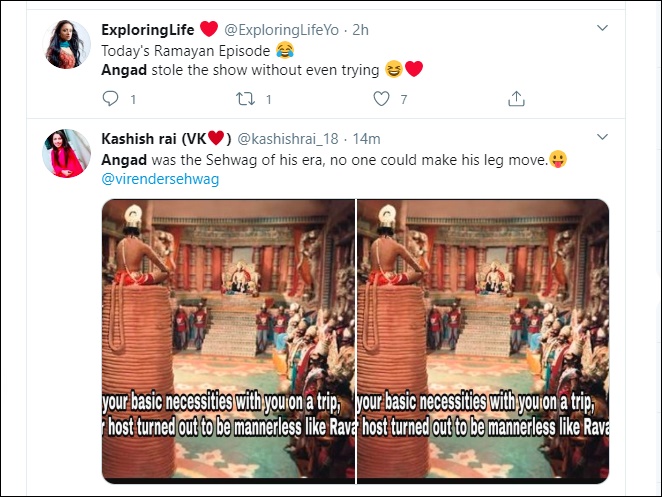View the right Angad meme image
The width and height of the screenshot is (662, 497).
483,340
